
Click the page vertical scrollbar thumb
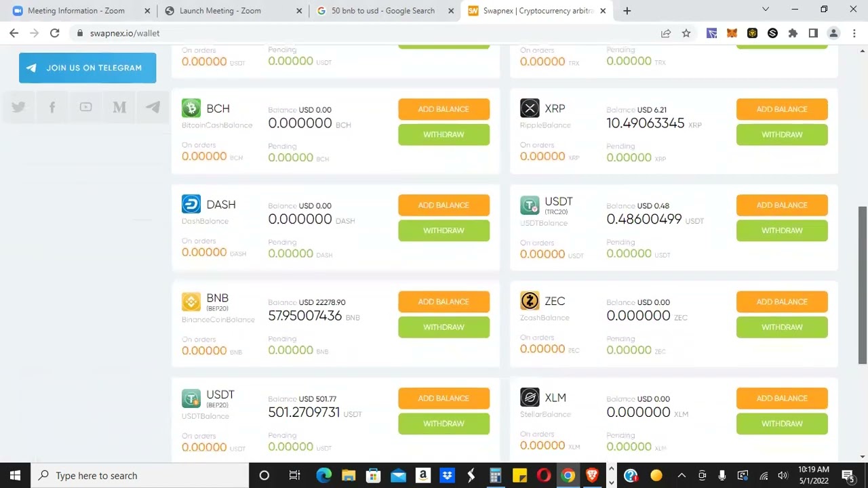[x=863, y=286]
